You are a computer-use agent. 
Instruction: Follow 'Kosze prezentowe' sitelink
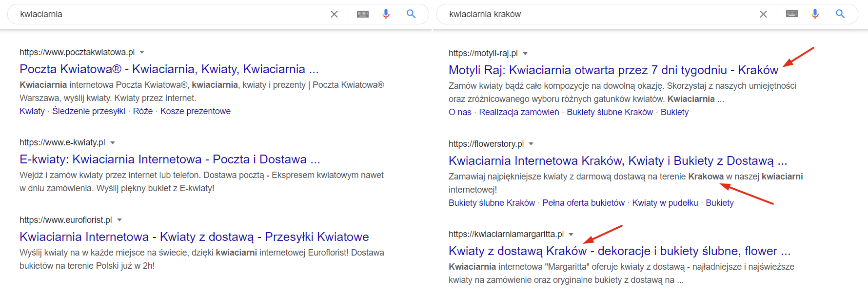coord(196,111)
